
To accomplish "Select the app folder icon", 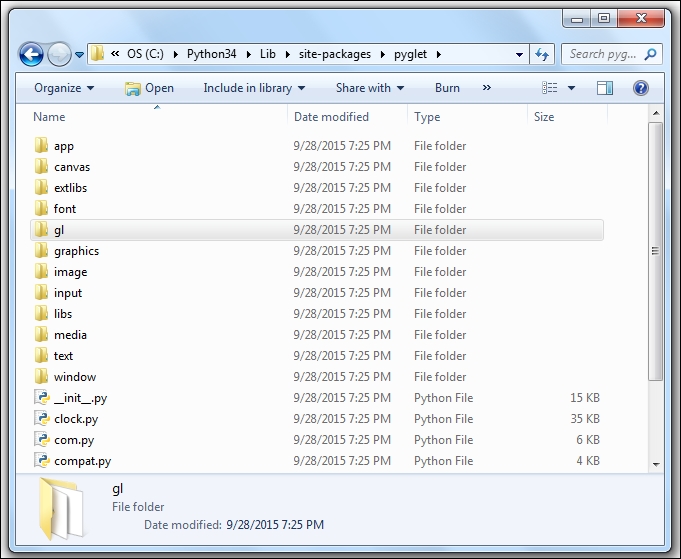I will pyautogui.click(x=41, y=146).
